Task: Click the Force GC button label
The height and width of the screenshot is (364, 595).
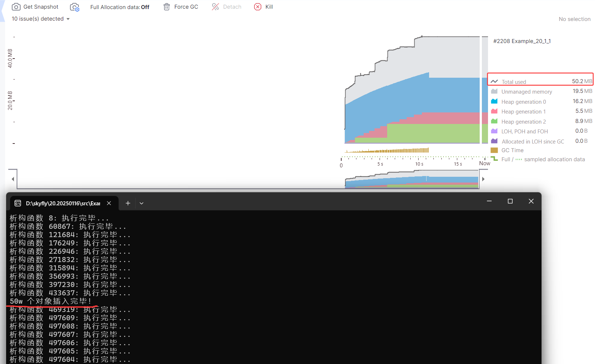Action: [x=186, y=7]
